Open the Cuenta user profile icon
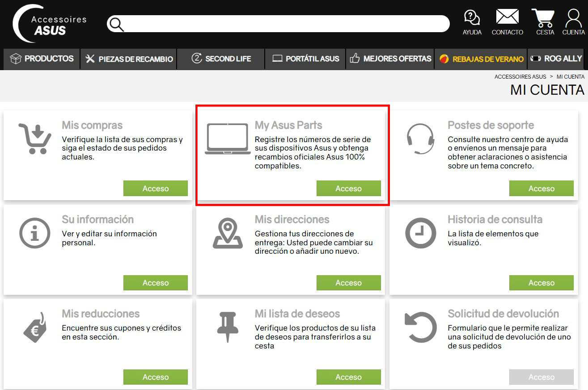The height and width of the screenshot is (390, 588). 573,22
